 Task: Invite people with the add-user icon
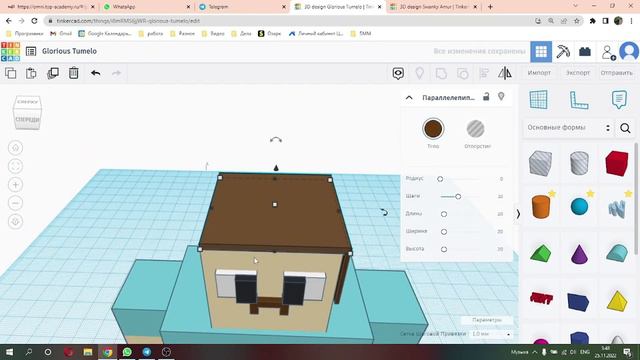tap(608, 52)
